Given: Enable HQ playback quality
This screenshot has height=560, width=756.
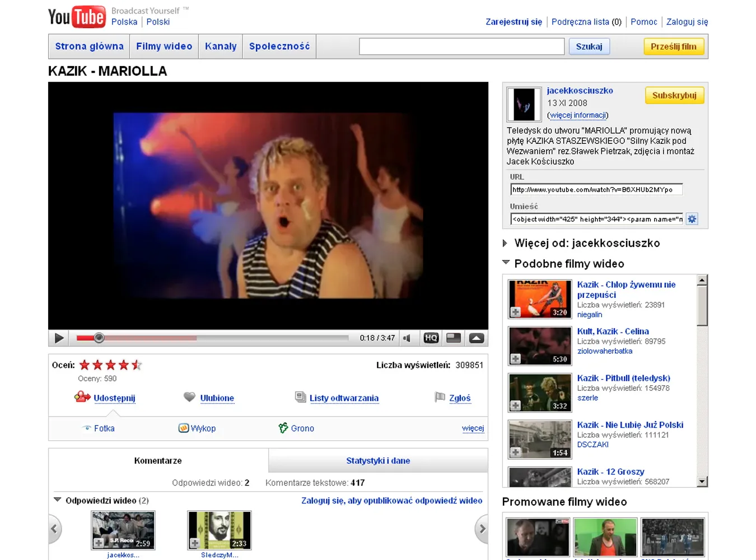Looking at the screenshot, I should 431,338.
